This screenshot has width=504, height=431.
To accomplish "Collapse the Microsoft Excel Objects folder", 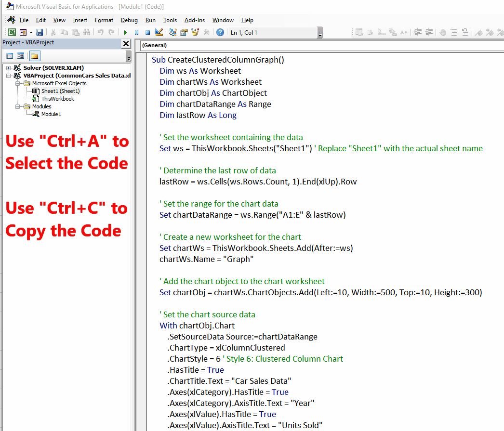I will (x=18, y=83).
